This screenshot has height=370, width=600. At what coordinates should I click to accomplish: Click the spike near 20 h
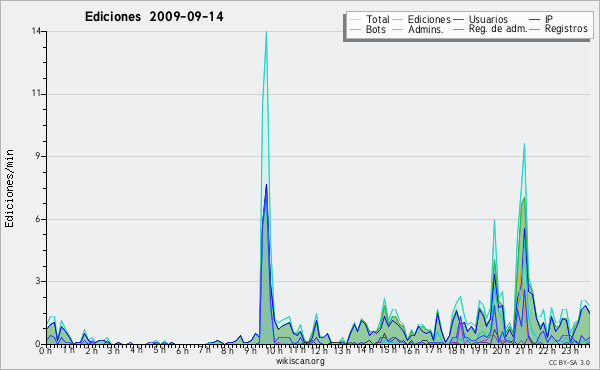(x=494, y=220)
